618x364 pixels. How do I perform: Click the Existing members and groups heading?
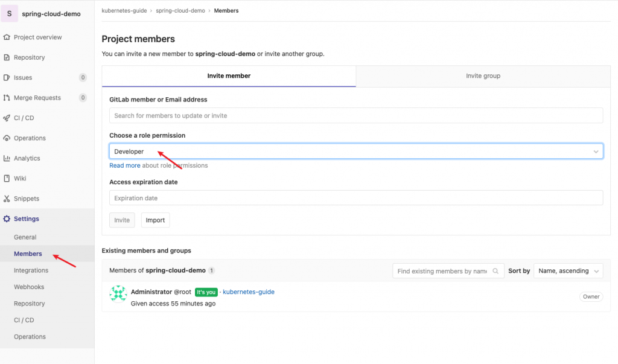146,251
